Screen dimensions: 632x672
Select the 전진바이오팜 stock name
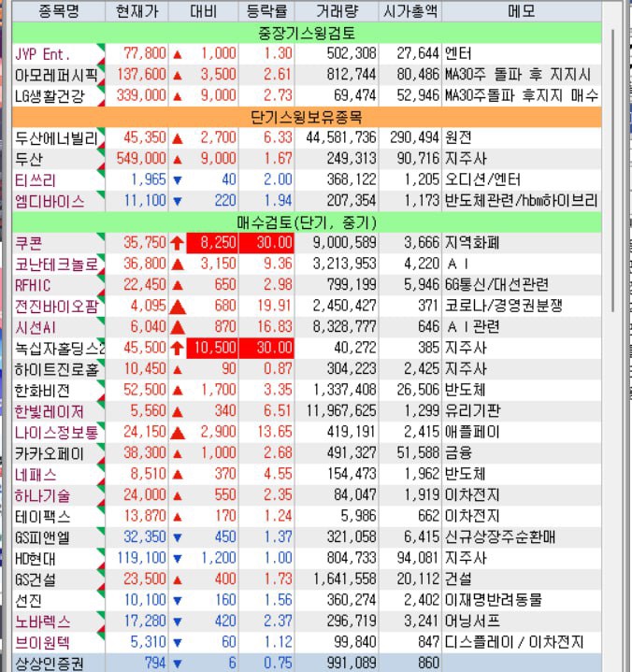point(57,306)
